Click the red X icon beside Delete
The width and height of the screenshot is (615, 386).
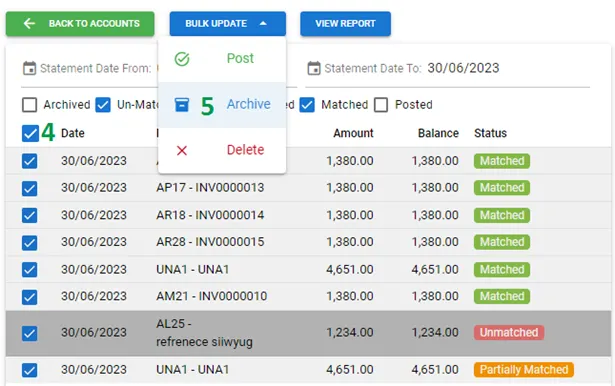coord(182,150)
